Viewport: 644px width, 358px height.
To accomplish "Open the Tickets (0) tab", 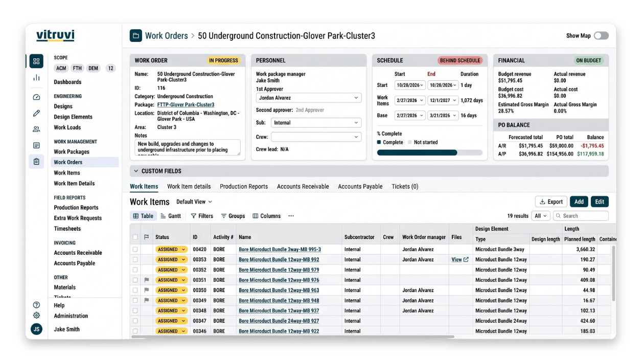I will pyautogui.click(x=405, y=187).
